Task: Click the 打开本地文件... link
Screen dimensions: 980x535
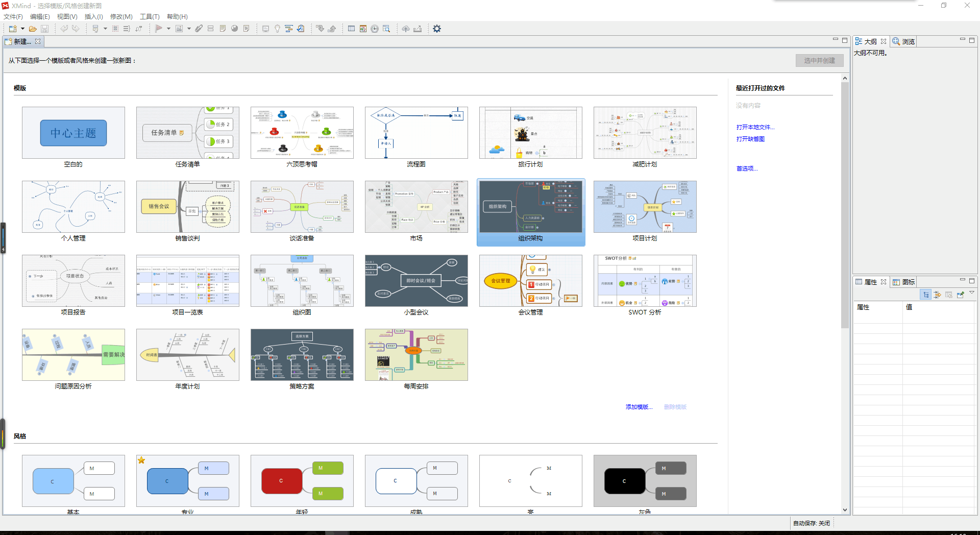Action: [x=755, y=127]
